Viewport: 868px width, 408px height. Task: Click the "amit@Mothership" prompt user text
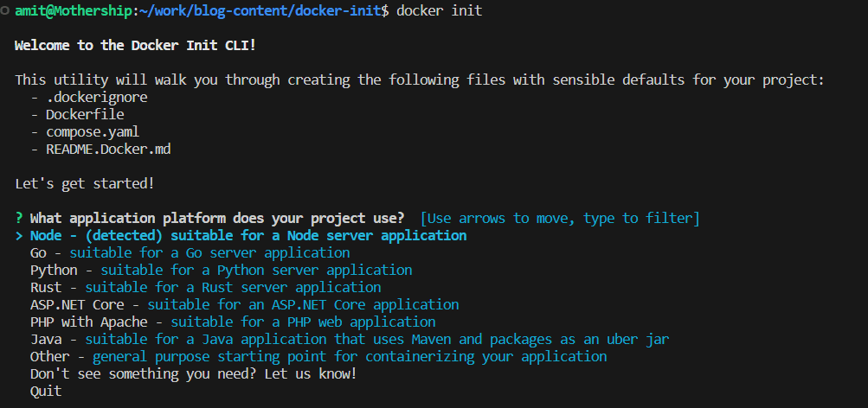click(74, 10)
